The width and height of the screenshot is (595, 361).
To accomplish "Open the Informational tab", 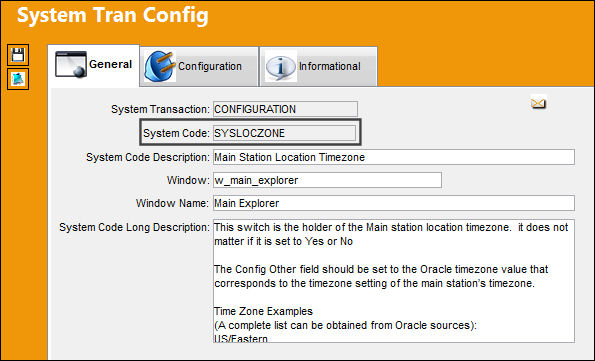I will (319, 67).
